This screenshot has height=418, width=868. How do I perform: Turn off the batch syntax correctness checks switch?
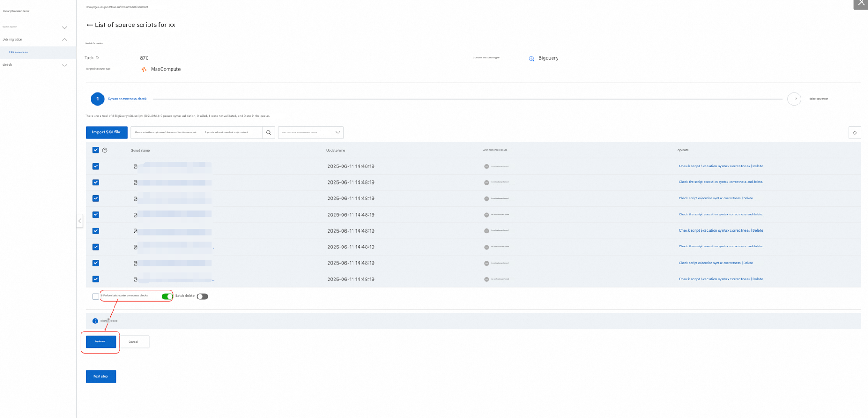coord(167,297)
